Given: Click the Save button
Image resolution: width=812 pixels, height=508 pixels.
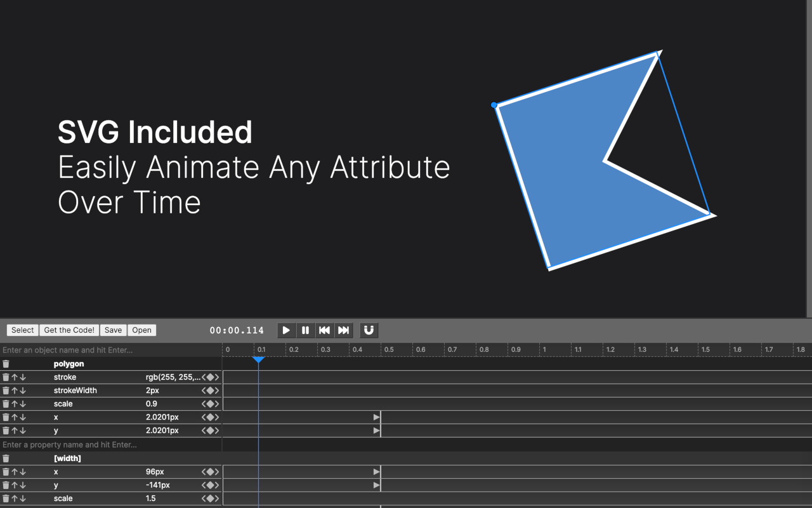Looking at the screenshot, I should tap(114, 330).
